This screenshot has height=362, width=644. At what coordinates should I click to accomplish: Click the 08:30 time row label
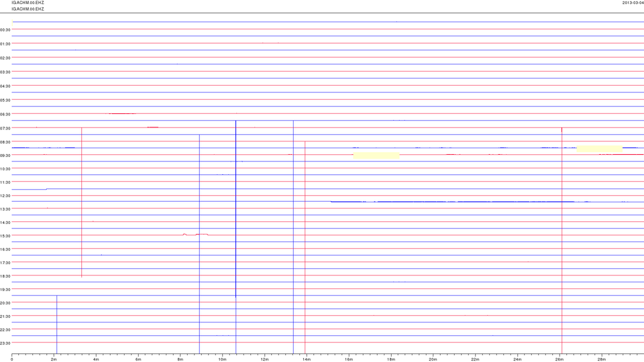(5, 142)
